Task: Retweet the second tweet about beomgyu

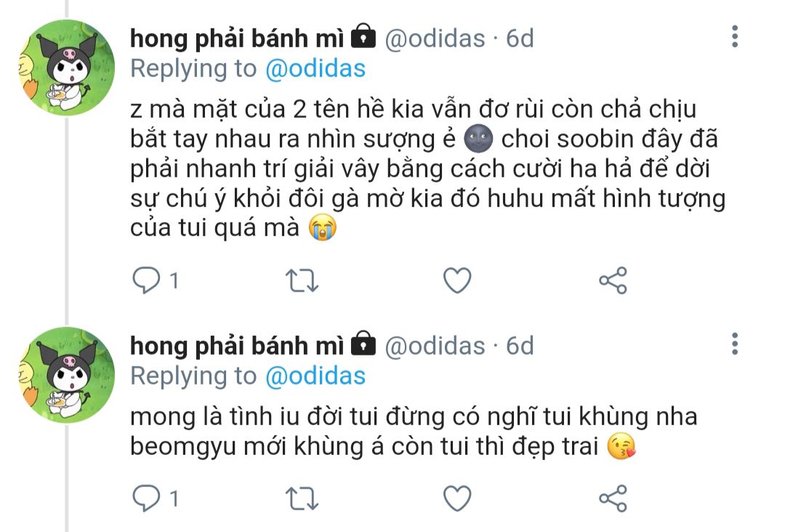Action: point(302,499)
